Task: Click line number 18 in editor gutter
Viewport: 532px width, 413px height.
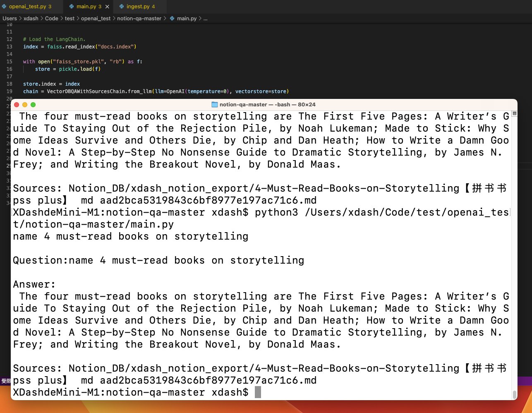Action: click(9, 84)
